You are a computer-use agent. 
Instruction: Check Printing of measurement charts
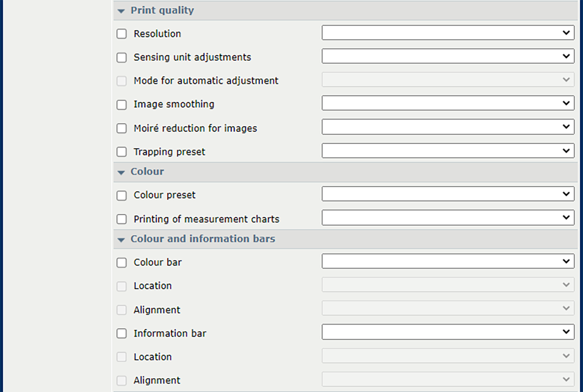[x=122, y=219]
